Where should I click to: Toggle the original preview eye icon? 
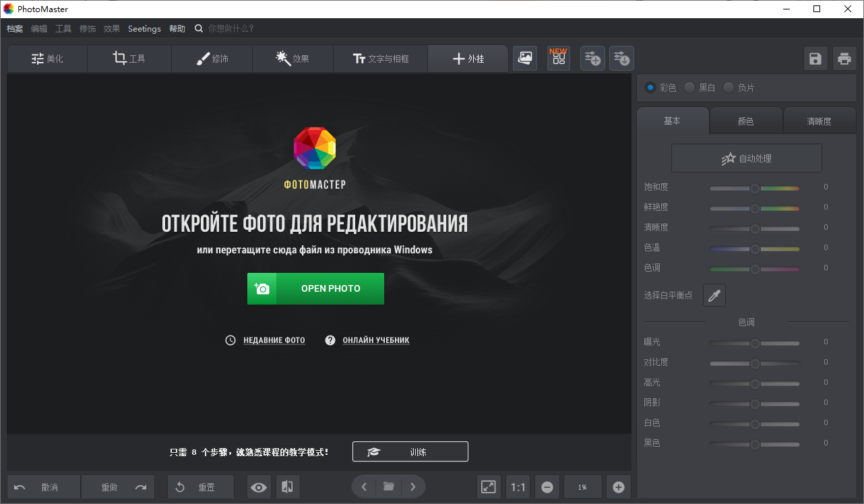click(258, 486)
